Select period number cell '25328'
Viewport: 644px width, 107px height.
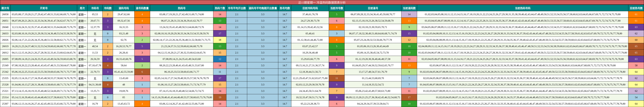tap(5, 85)
